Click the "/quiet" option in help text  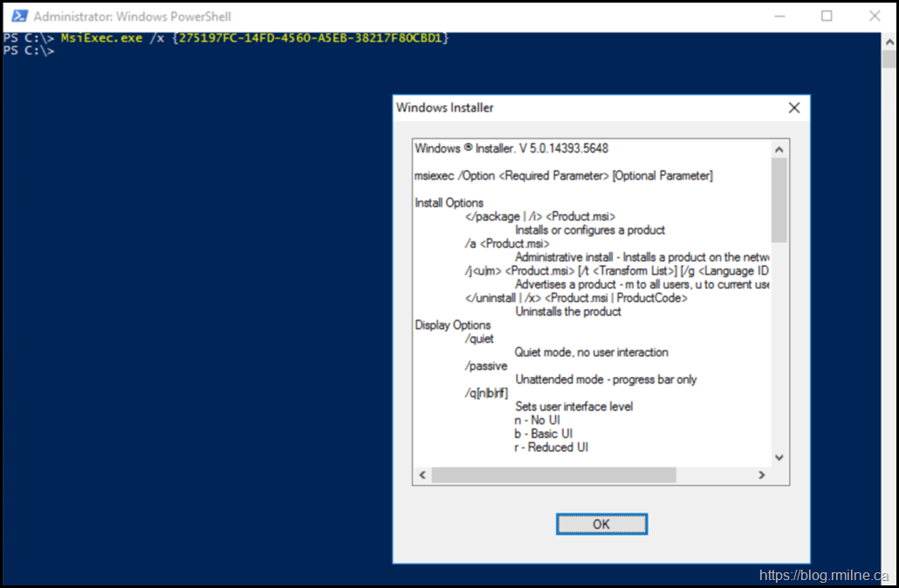481,338
